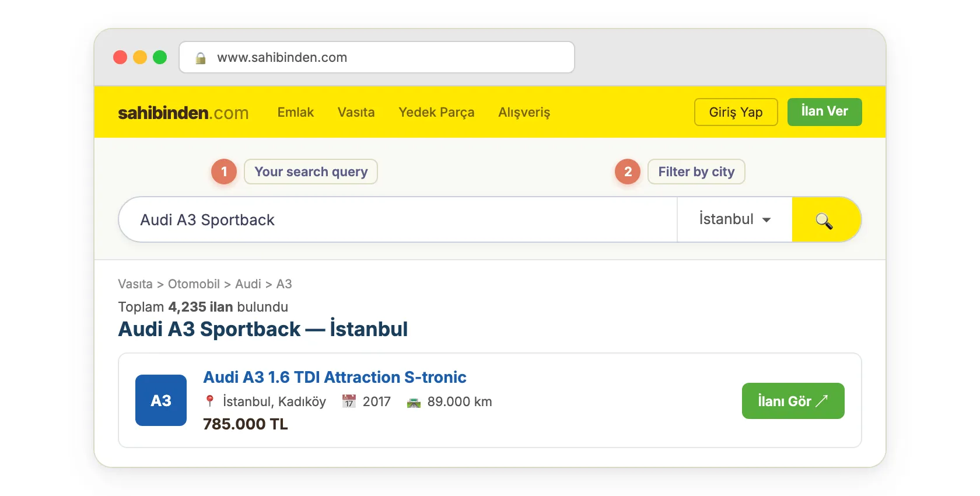Screen dimensions: 980x496
Task: Click the yellow minimize window button
Action: [140, 57]
